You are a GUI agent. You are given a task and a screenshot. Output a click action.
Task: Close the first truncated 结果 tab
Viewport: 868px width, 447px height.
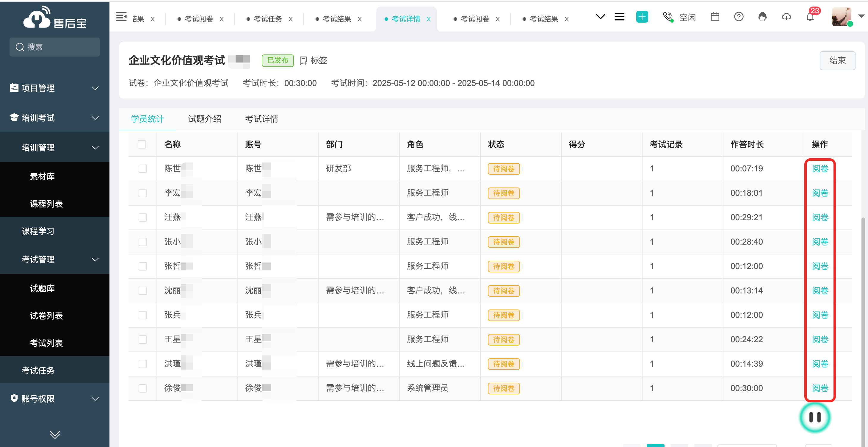point(152,19)
